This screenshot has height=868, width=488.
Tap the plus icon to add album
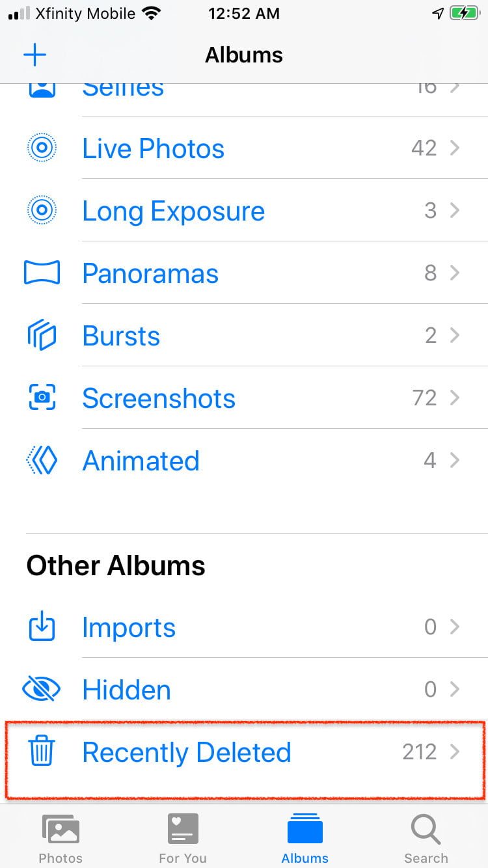35,55
